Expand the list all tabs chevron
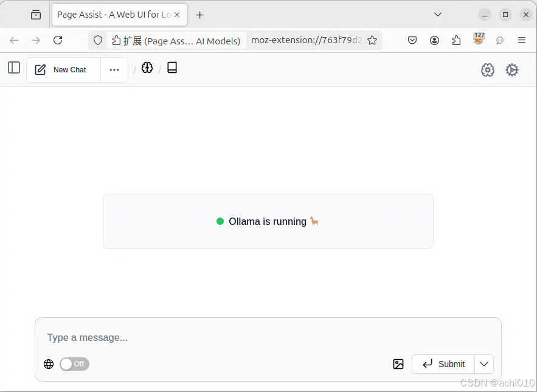Viewport: 537px width, 392px height. pos(438,15)
